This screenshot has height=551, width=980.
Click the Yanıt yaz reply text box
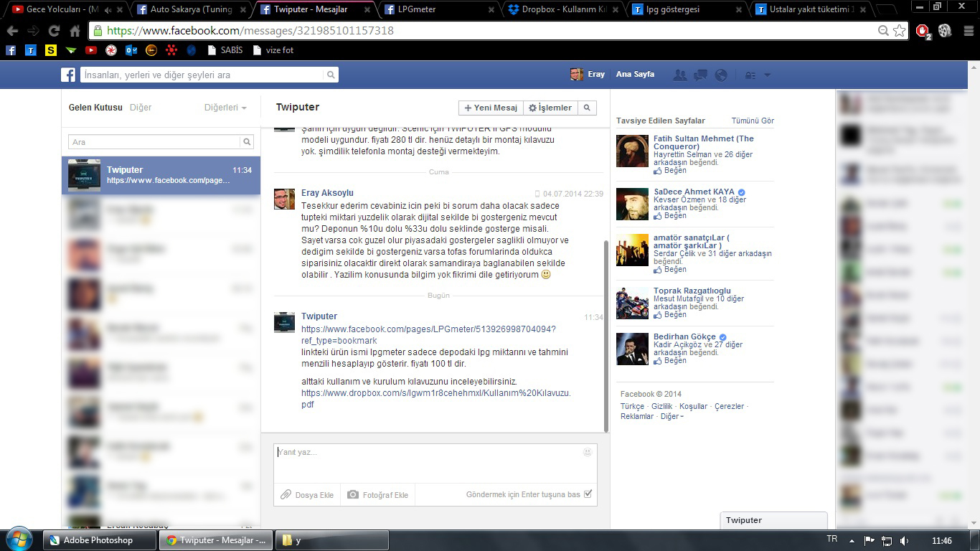click(435, 463)
